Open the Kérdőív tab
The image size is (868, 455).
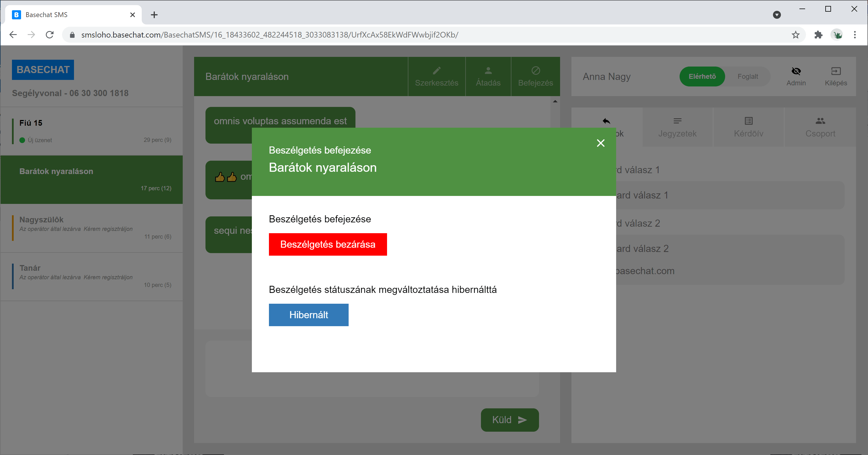[748, 127]
